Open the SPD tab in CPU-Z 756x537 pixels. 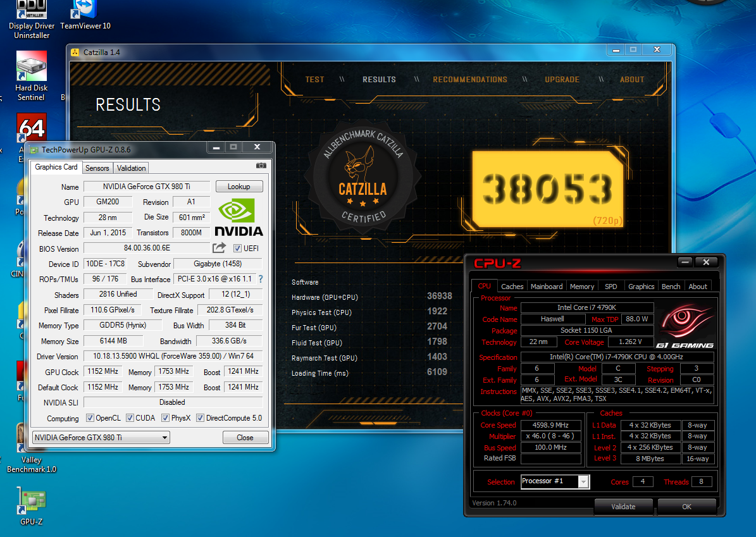tap(611, 287)
